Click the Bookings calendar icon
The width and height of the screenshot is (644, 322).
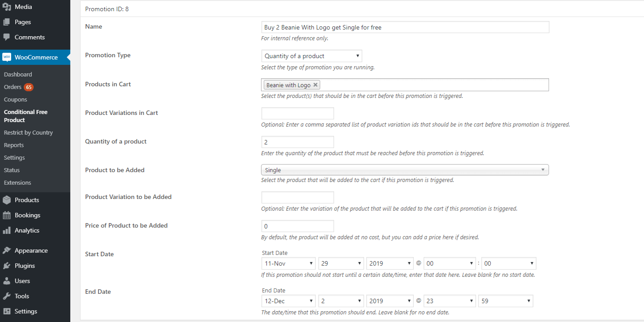click(x=7, y=215)
